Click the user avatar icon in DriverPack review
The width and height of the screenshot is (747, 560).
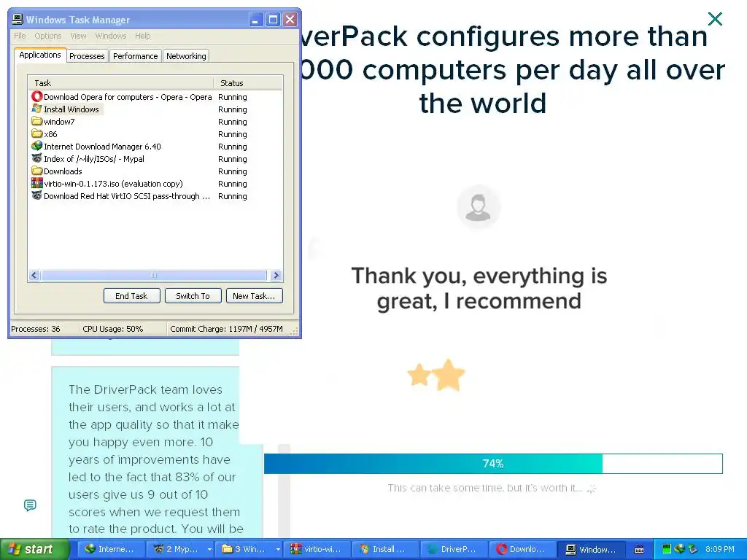pos(479,207)
